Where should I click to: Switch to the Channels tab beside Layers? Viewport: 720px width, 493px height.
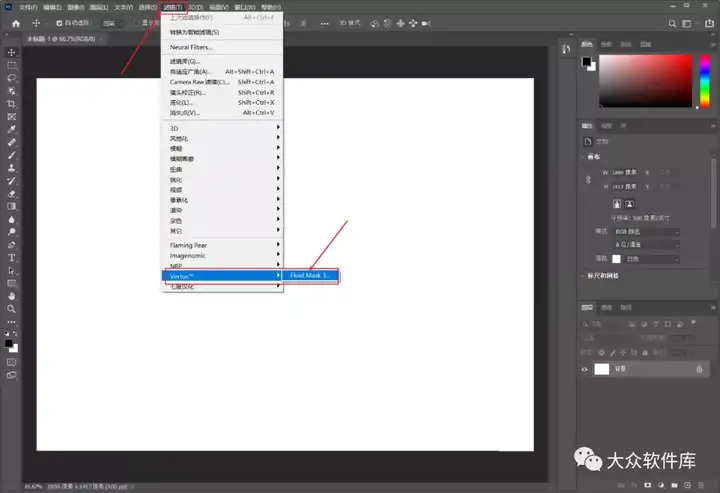[607, 308]
